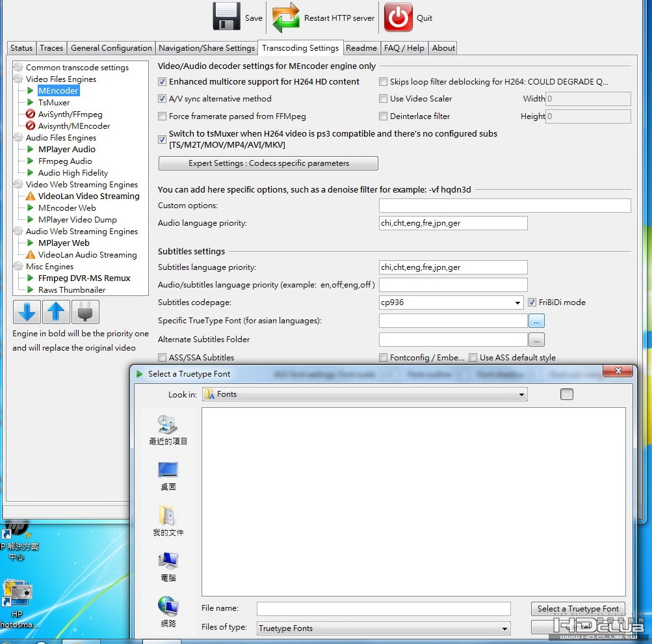Screen dimensions: 652x644
Task: Open recent items place in font dialog
Action: point(168,430)
